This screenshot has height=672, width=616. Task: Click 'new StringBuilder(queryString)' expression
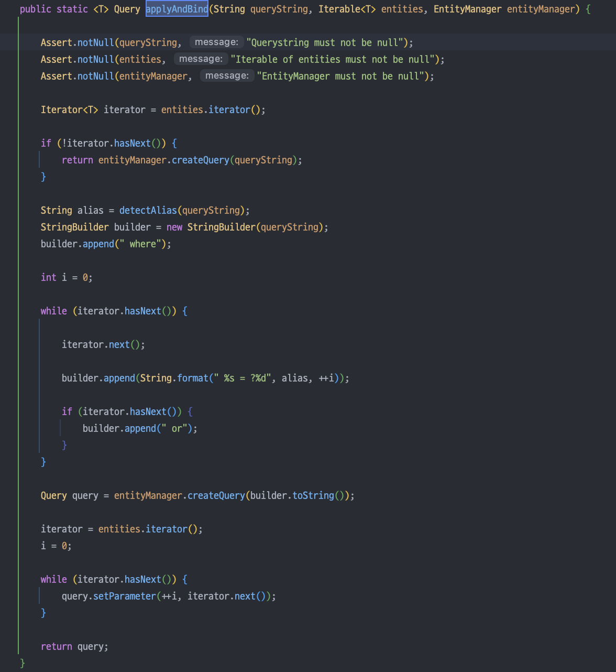point(245,227)
